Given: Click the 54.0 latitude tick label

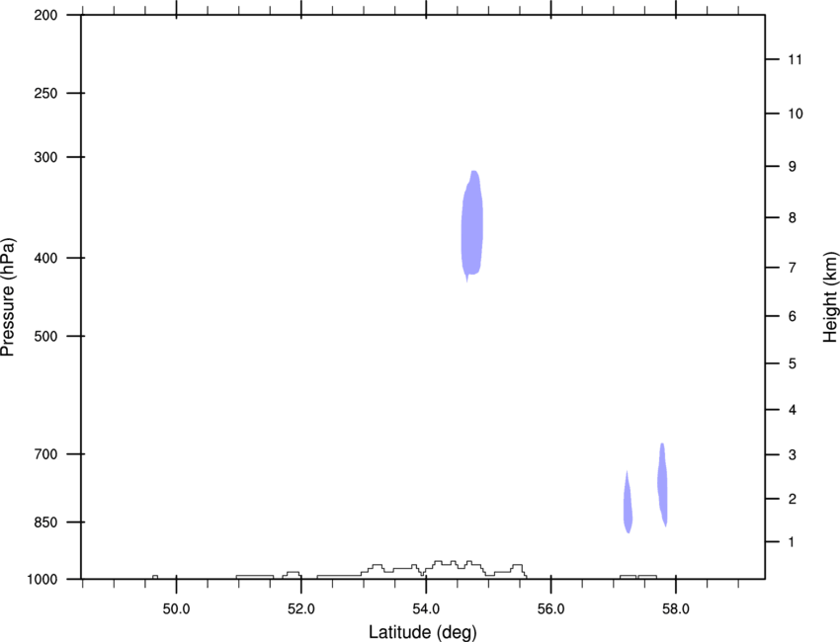Looking at the screenshot, I should coord(427,609).
